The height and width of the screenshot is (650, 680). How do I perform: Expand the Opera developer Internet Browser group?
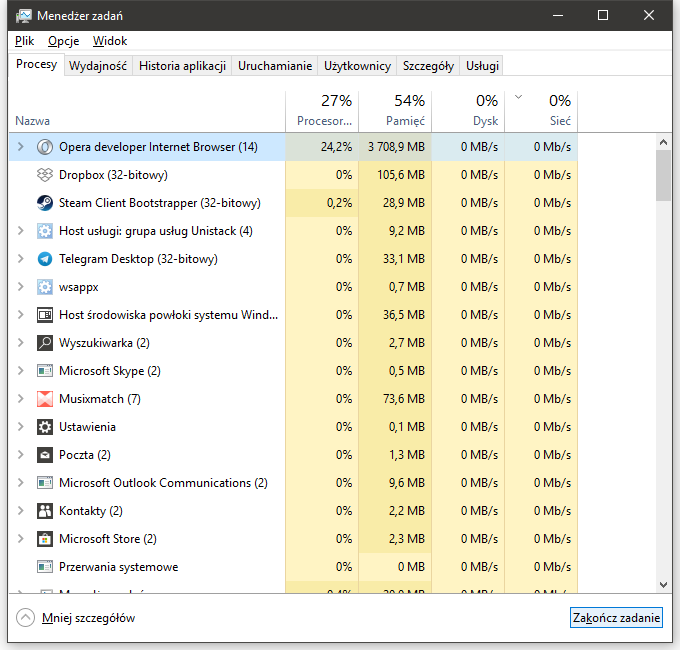click(20, 147)
